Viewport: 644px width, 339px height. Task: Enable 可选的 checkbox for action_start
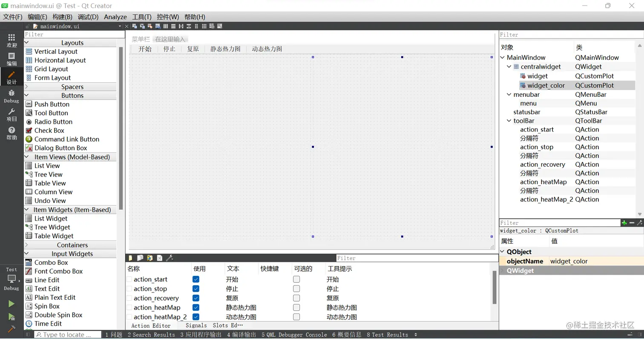pyautogui.click(x=296, y=279)
